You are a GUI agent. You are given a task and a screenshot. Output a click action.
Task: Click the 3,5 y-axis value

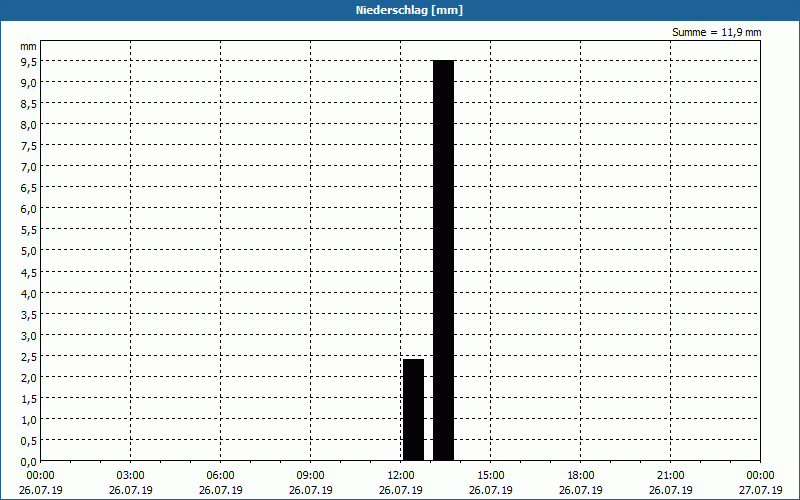28,314
